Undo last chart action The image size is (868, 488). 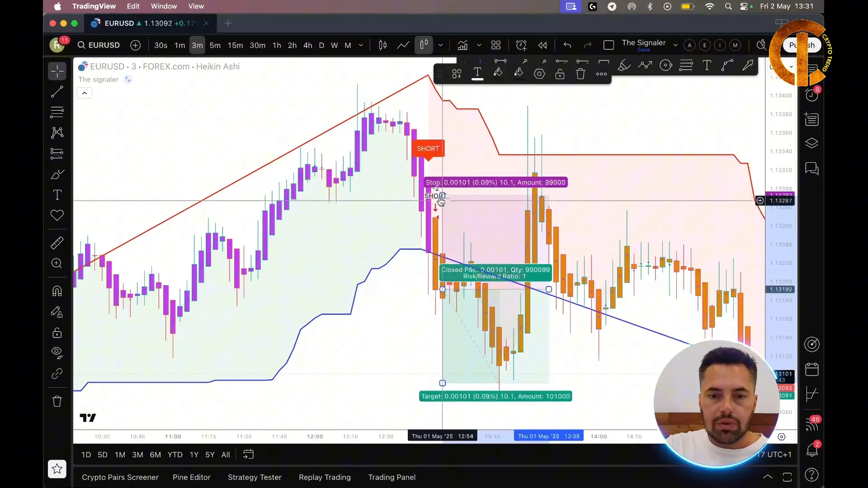(x=567, y=45)
